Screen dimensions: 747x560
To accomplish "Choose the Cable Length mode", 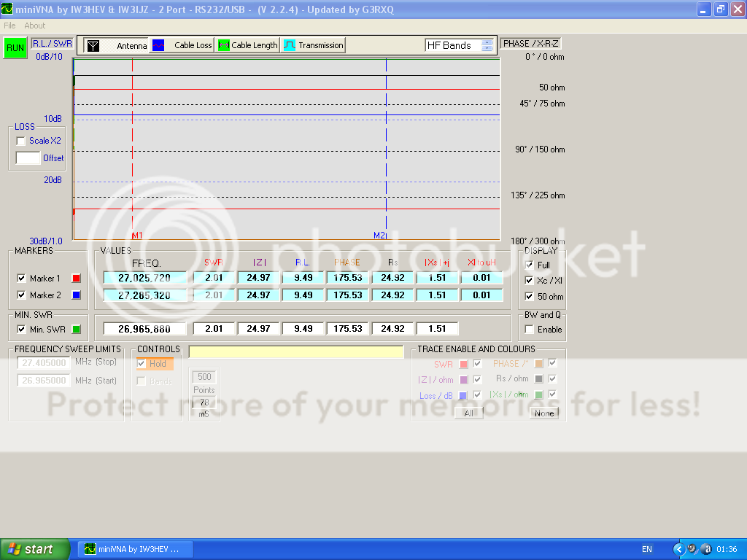I will coord(247,45).
